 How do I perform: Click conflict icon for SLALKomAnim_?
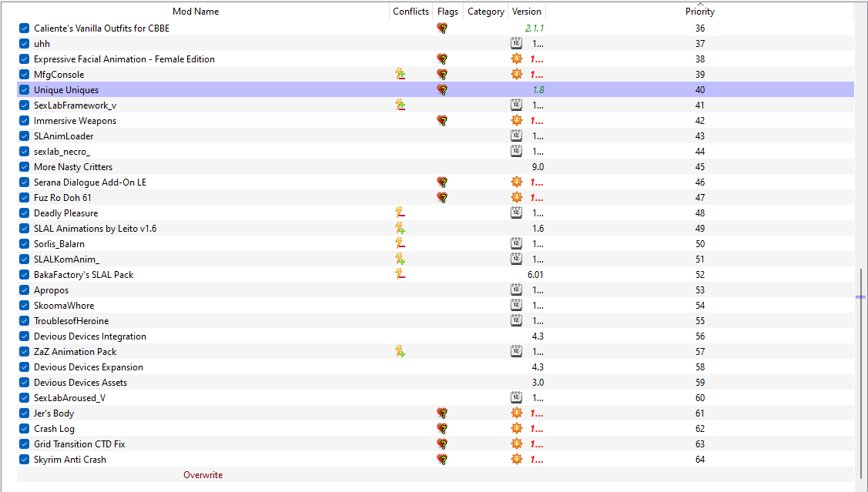coord(400,259)
